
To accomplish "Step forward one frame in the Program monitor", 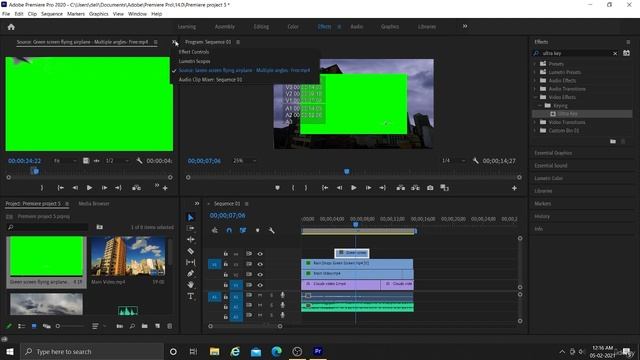I will [x=368, y=188].
